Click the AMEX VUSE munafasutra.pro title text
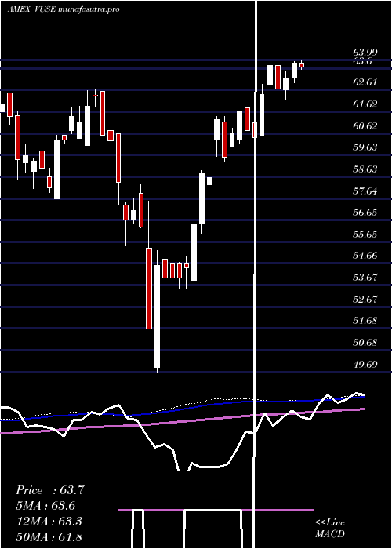392x549 pixels. tap(64, 9)
